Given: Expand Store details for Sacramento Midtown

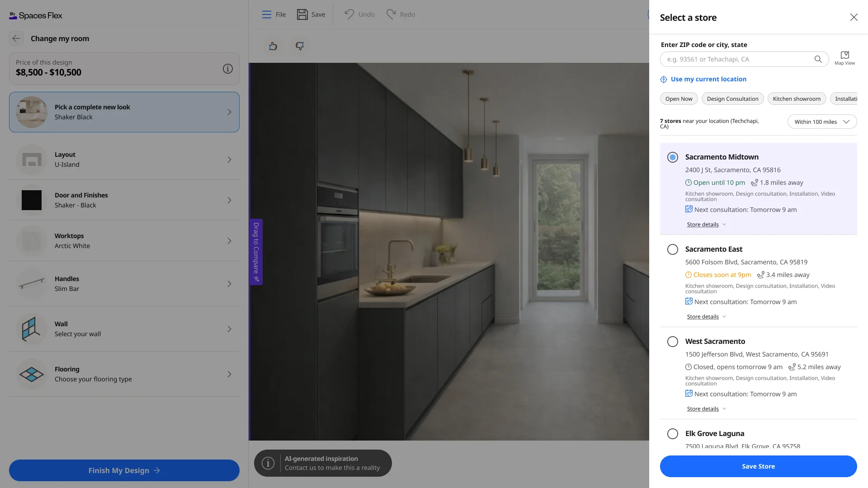Looking at the screenshot, I should coord(707,225).
